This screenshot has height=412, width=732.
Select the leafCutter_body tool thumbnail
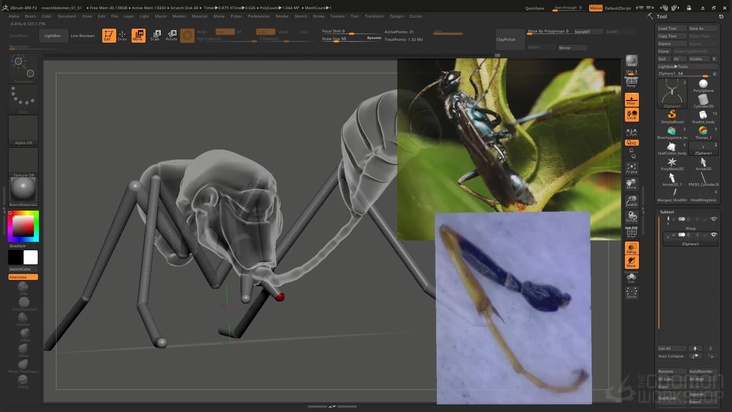[672, 148]
